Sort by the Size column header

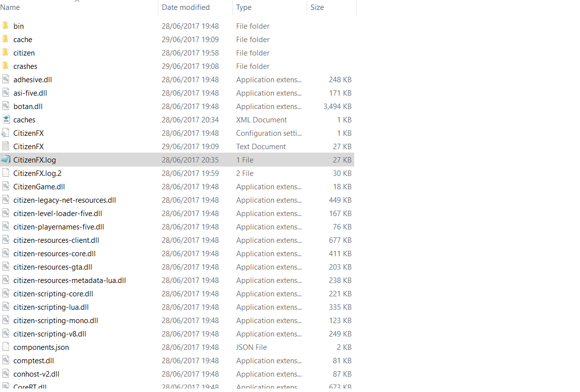317,7
